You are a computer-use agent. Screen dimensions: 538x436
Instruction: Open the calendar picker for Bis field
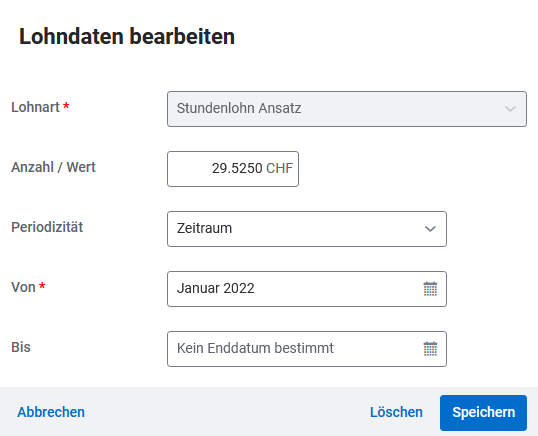coord(430,349)
